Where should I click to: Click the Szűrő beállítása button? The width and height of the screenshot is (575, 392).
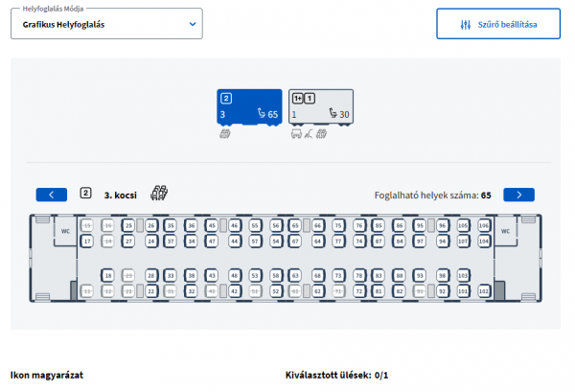pyautogui.click(x=497, y=24)
